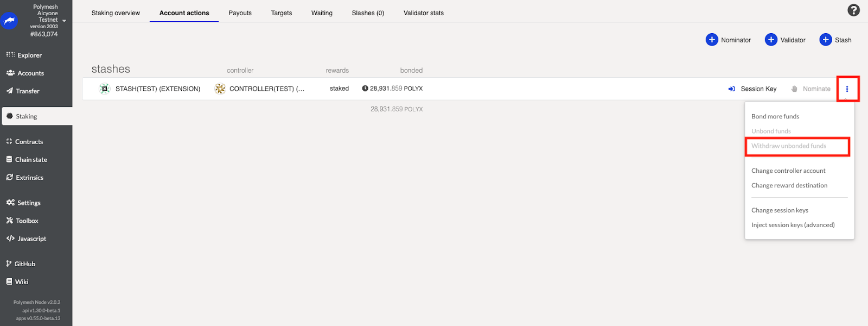Choose Withdraw unbonded funds

click(x=789, y=146)
